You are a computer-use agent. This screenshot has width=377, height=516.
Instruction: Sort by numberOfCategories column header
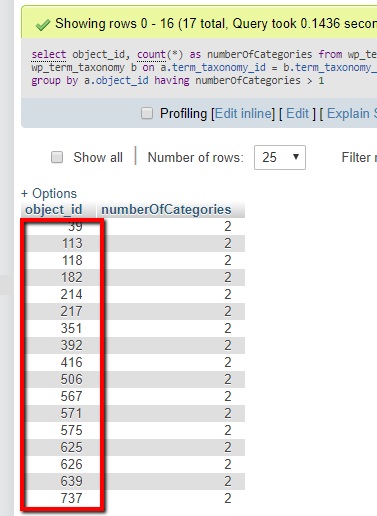click(166, 210)
